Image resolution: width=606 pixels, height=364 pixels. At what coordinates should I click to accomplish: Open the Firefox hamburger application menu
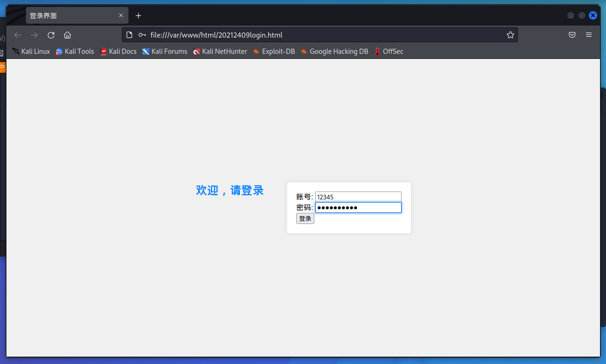(x=589, y=35)
